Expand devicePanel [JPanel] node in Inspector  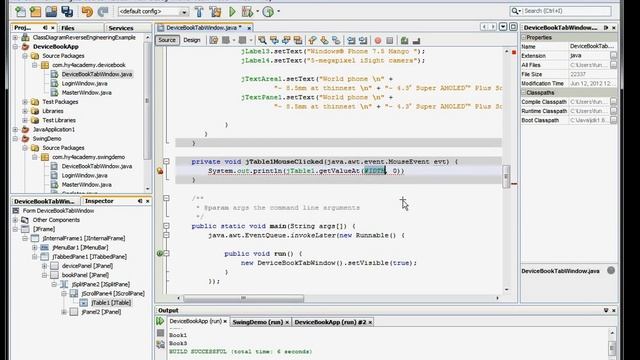point(44,266)
